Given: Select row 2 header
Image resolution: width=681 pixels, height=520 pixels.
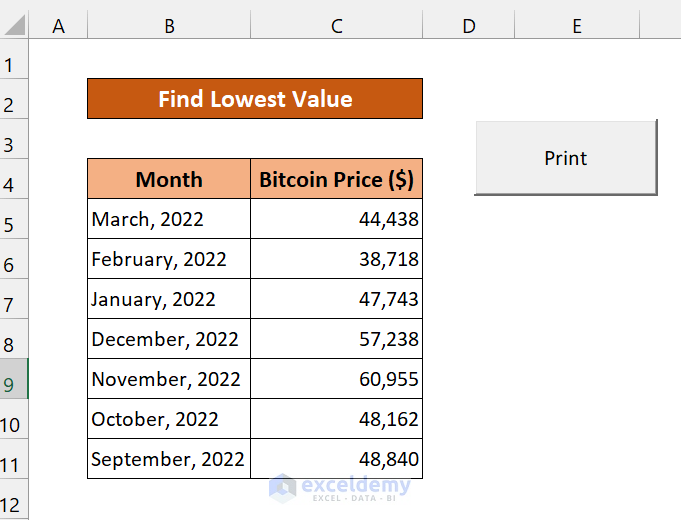Looking at the screenshot, I should (x=14, y=105).
